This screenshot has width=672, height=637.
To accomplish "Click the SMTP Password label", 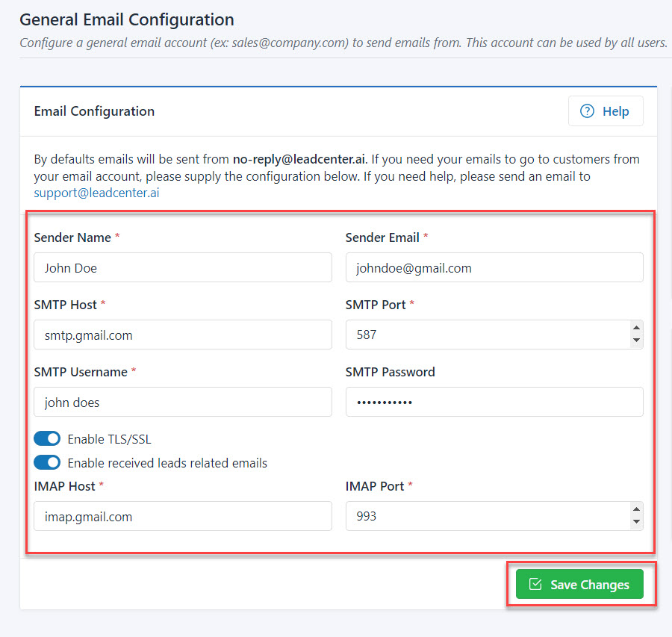I will point(390,372).
